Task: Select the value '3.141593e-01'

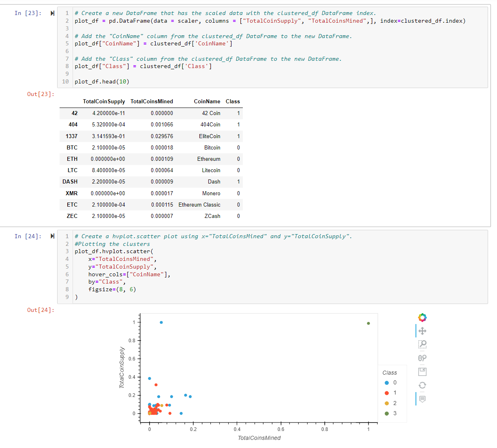Action: point(109,137)
